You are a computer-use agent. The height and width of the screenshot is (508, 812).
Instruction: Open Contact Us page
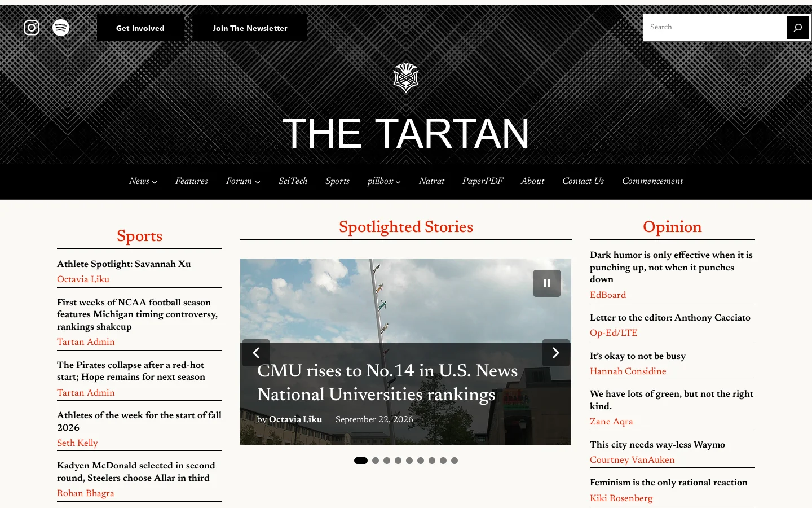tap(583, 181)
